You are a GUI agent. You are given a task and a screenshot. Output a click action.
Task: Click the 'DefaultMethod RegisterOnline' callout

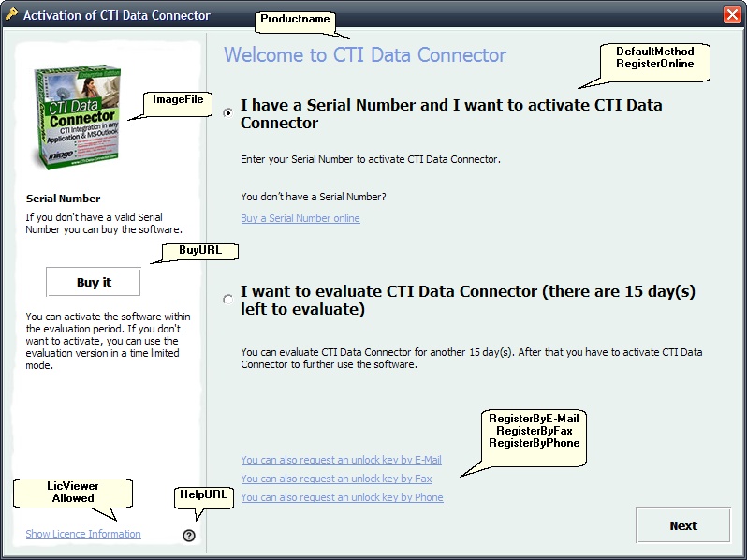(x=654, y=57)
